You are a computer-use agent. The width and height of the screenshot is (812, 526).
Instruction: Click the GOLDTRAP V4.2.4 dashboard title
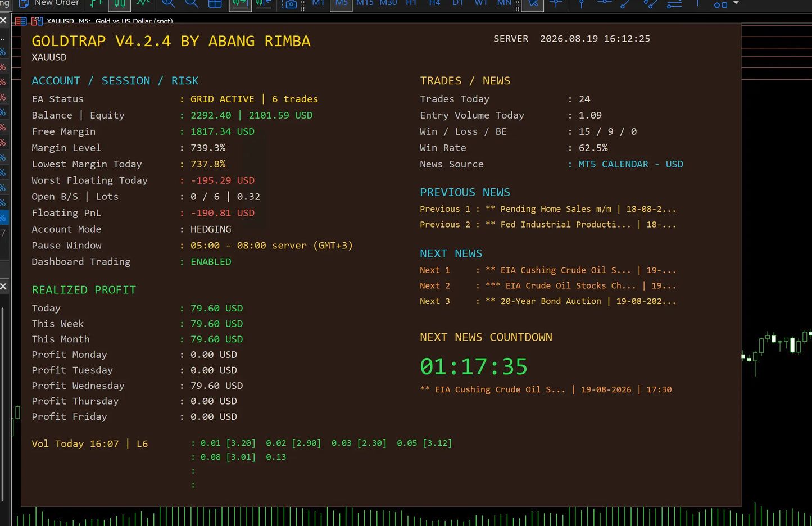tap(171, 41)
